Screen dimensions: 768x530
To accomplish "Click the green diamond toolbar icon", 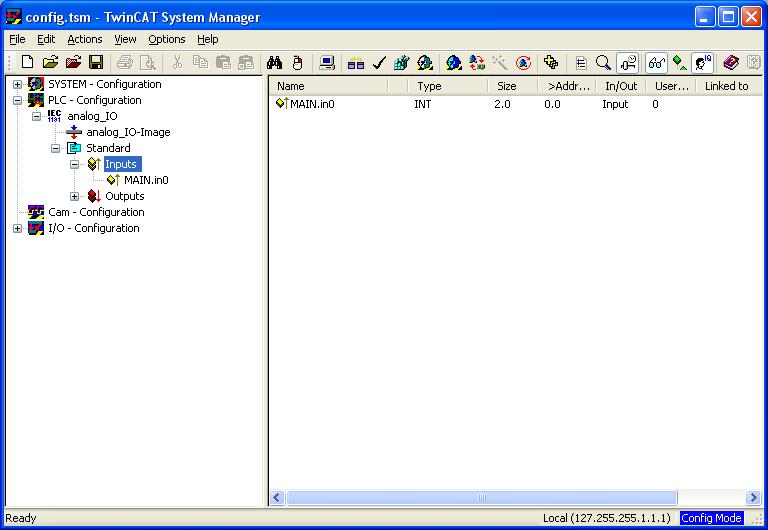I will [679, 62].
